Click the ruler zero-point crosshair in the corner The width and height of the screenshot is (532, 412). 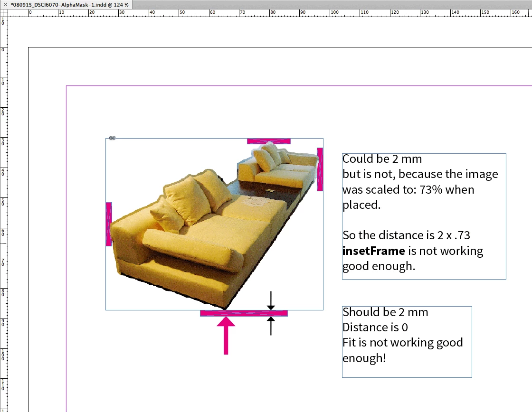(4, 13)
